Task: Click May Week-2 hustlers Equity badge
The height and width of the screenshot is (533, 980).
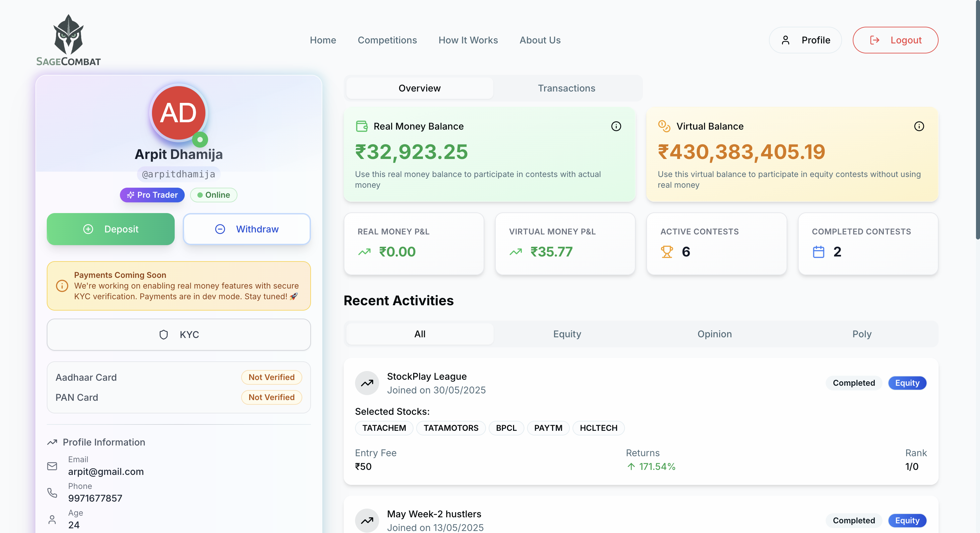Action: [907, 520]
